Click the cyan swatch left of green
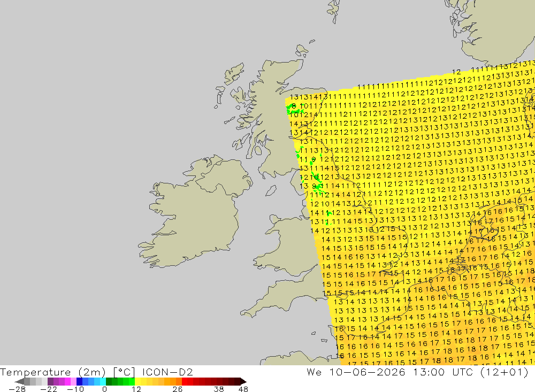 pos(103,382)
